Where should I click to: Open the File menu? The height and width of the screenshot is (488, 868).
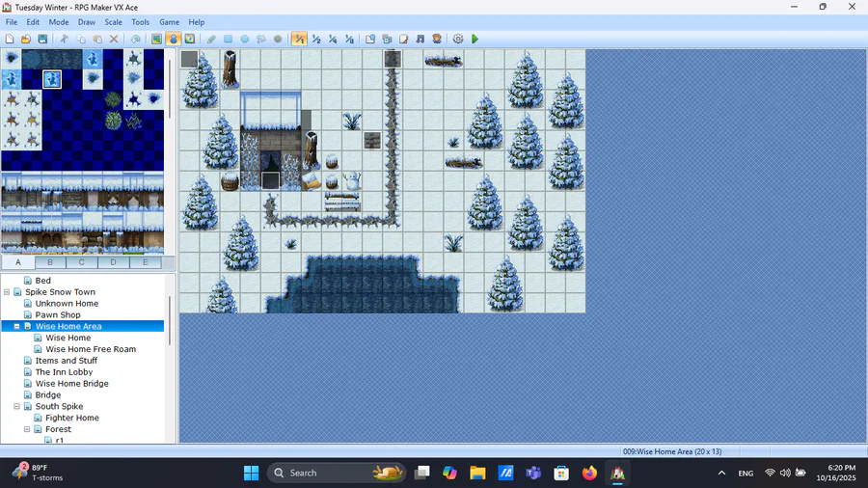[x=12, y=22]
